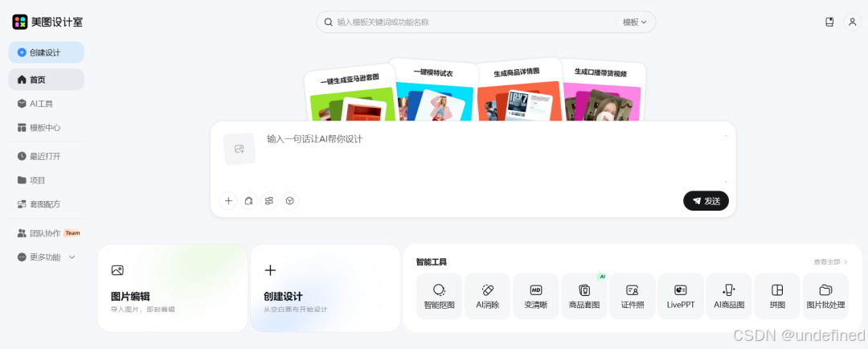
Task: Open the 证件照 tool
Action: click(x=633, y=296)
